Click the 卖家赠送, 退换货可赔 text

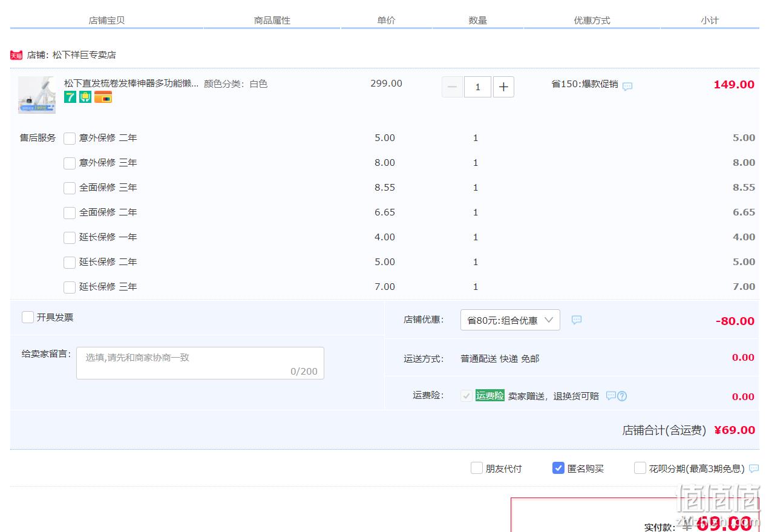(554, 396)
